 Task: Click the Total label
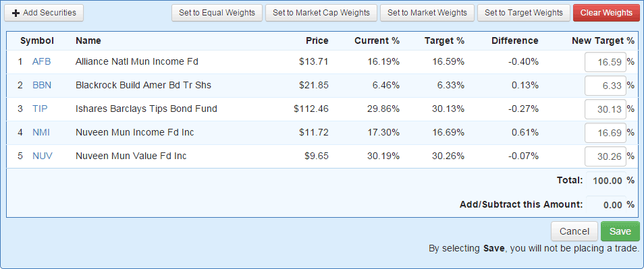570,180
